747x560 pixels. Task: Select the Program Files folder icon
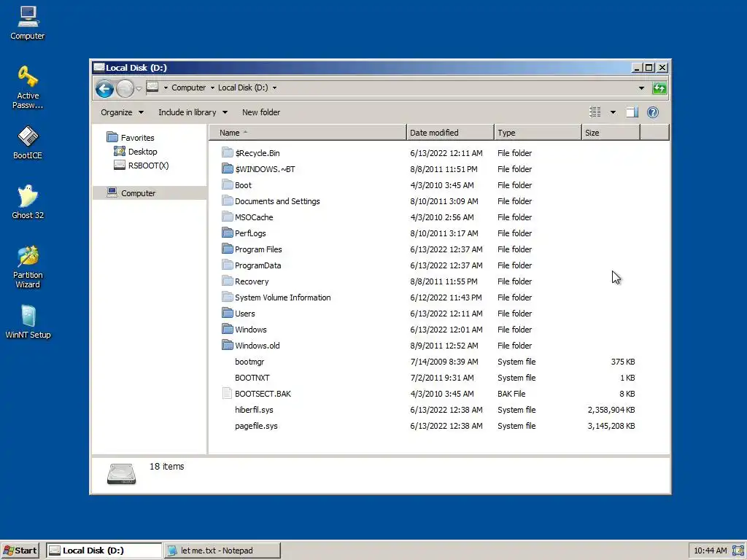click(x=228, y=249)
